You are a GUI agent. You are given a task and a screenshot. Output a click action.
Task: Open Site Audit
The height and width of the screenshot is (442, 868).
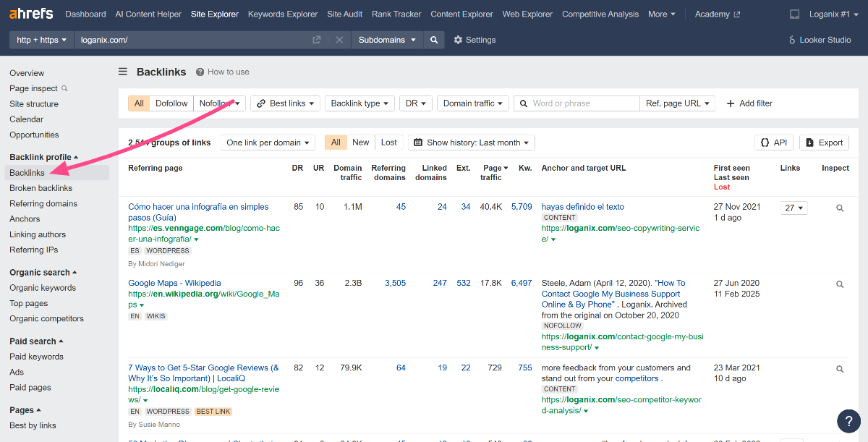pos(345,14)
